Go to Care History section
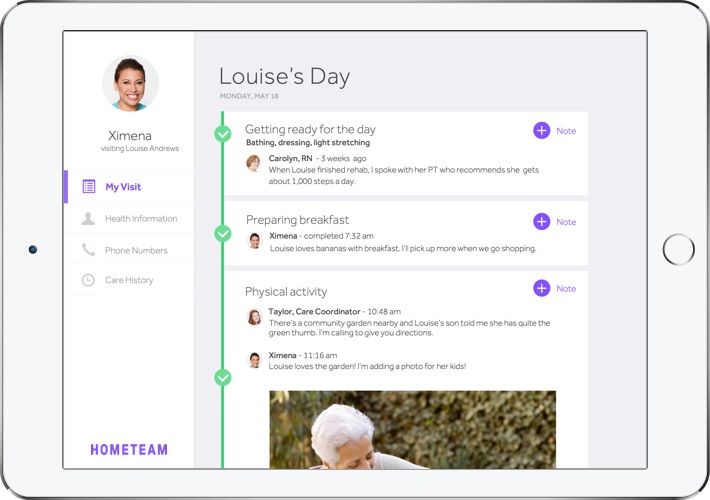Viewport: 710px width, 500px height. pos(129,281)
